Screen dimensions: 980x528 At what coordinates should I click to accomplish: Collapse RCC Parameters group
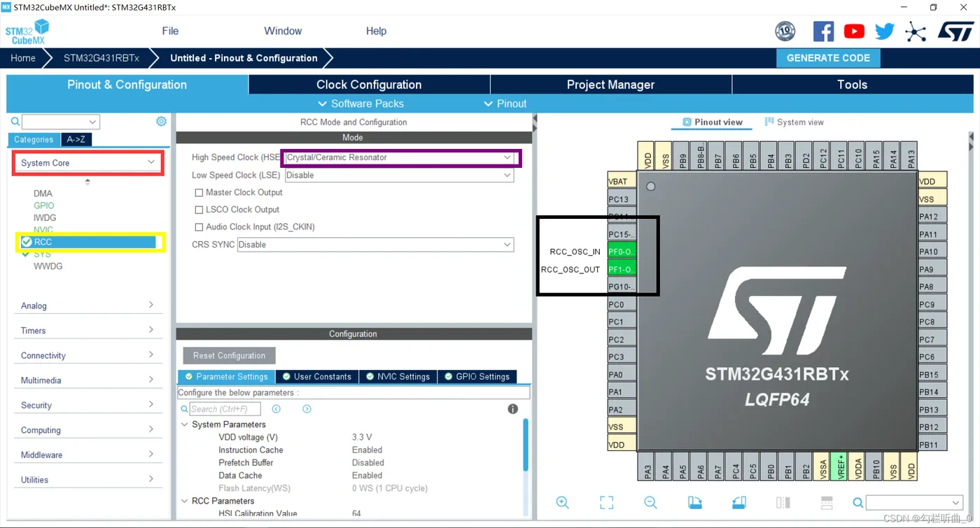[x=185, y=501]
